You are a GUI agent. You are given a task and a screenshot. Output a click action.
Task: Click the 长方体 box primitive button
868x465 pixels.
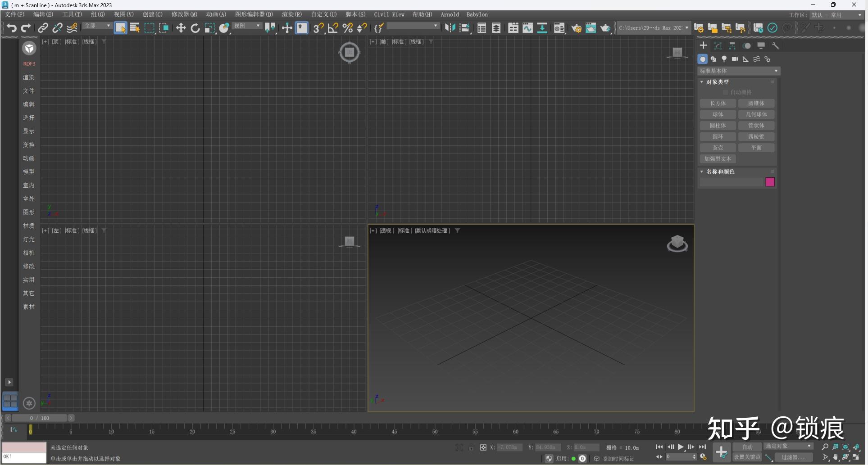(x=718, y=103)
